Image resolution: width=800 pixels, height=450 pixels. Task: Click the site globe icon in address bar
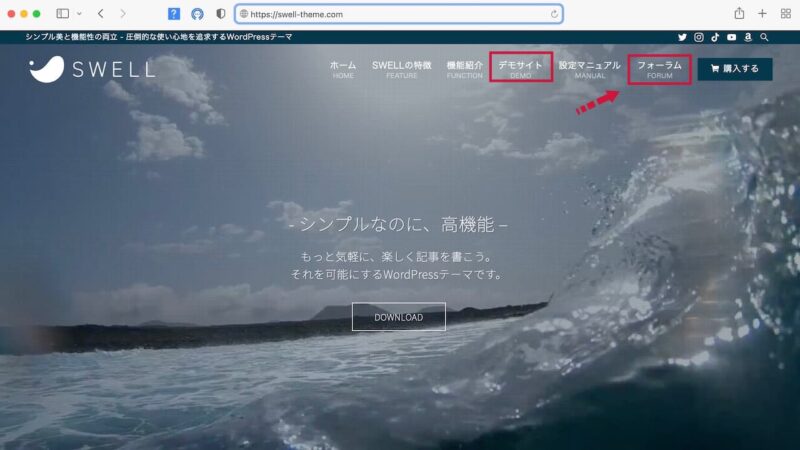coord(244,14)
